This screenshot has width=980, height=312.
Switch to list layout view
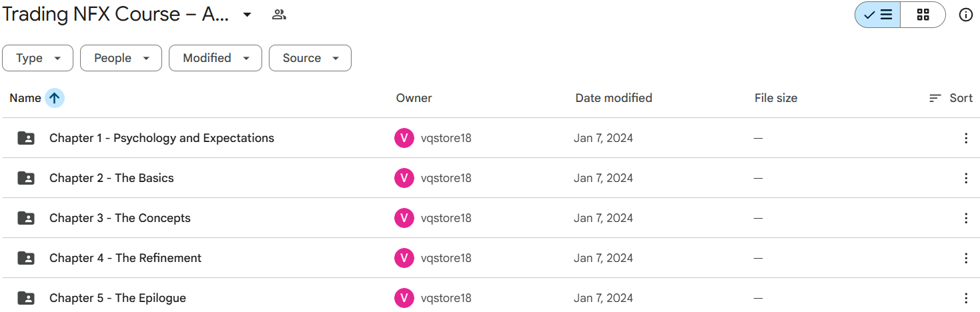878,15
